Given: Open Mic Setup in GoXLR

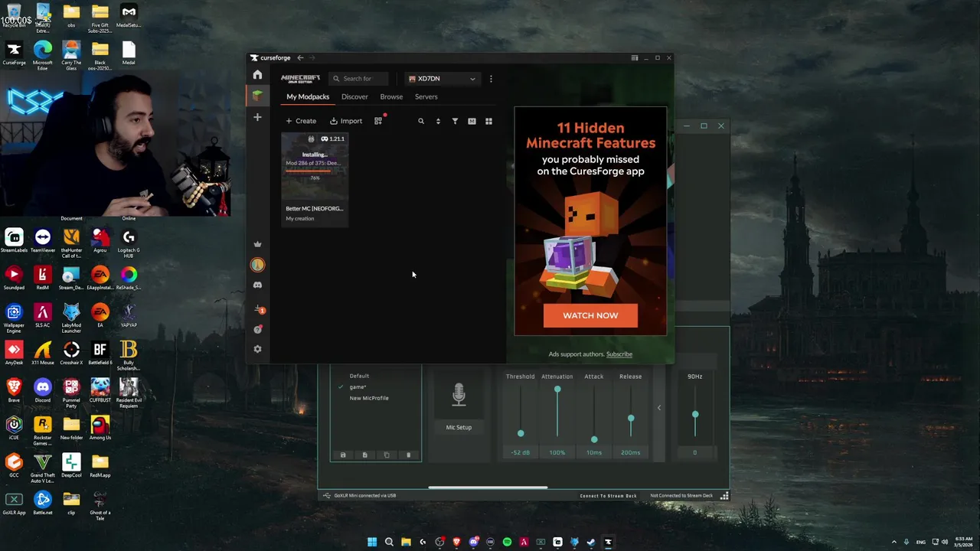Looking at the screenshot, I should pyautogui.click(x=459, y=427).
